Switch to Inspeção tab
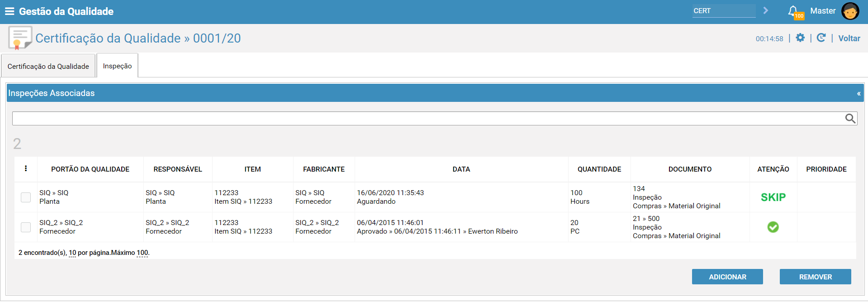868x302 pixels. [118, 66]
